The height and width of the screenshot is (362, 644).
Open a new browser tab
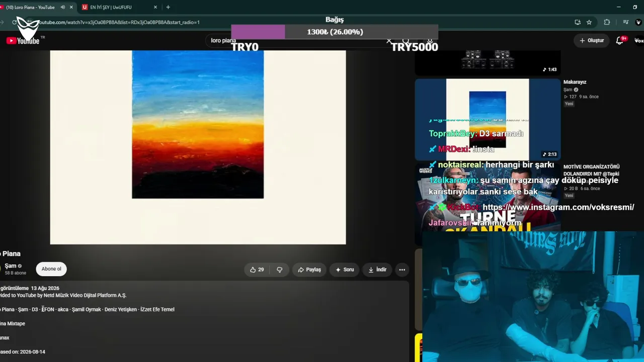pos(168,7)
